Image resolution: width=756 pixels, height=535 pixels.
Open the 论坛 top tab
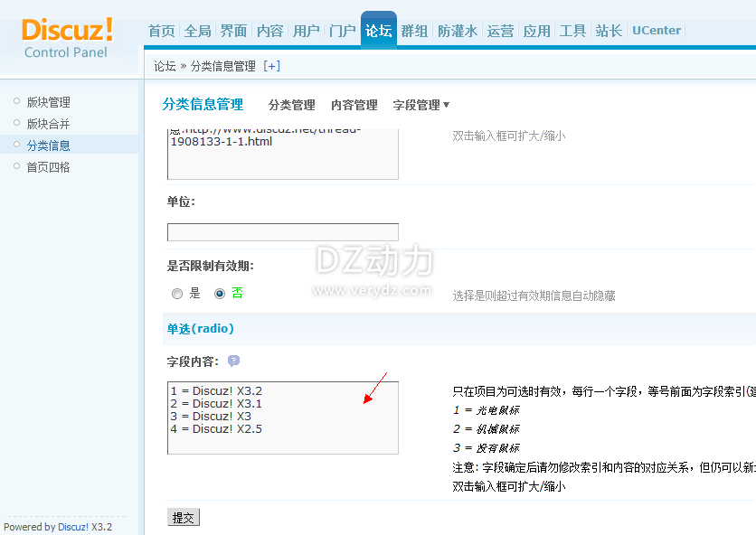(378, 31)
